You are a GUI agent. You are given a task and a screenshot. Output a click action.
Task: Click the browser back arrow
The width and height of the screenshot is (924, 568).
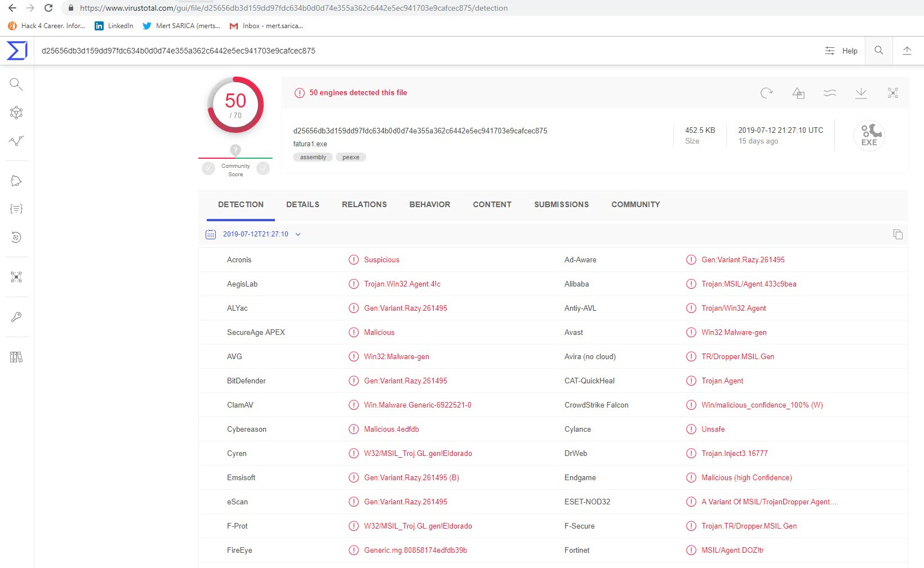[12, 8]
